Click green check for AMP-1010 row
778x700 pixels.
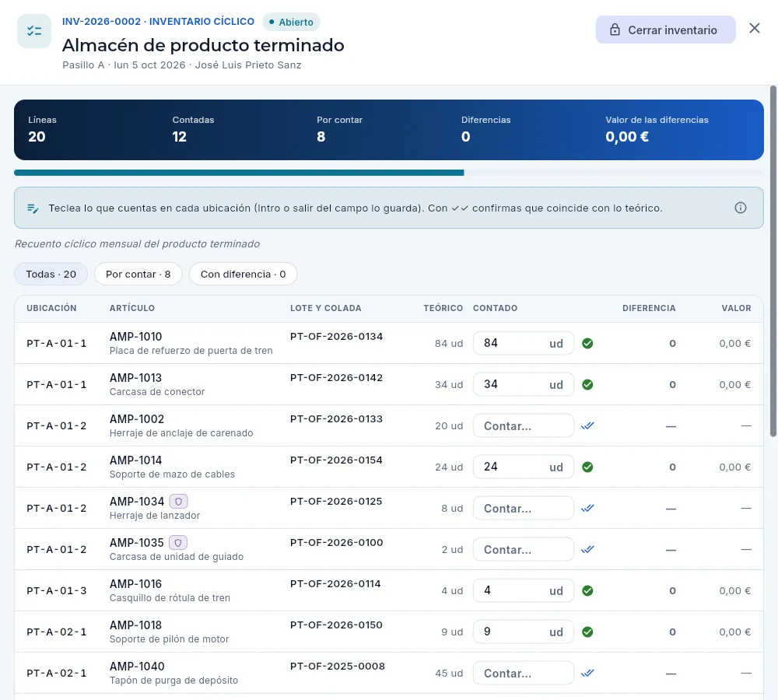click(587, 343)
